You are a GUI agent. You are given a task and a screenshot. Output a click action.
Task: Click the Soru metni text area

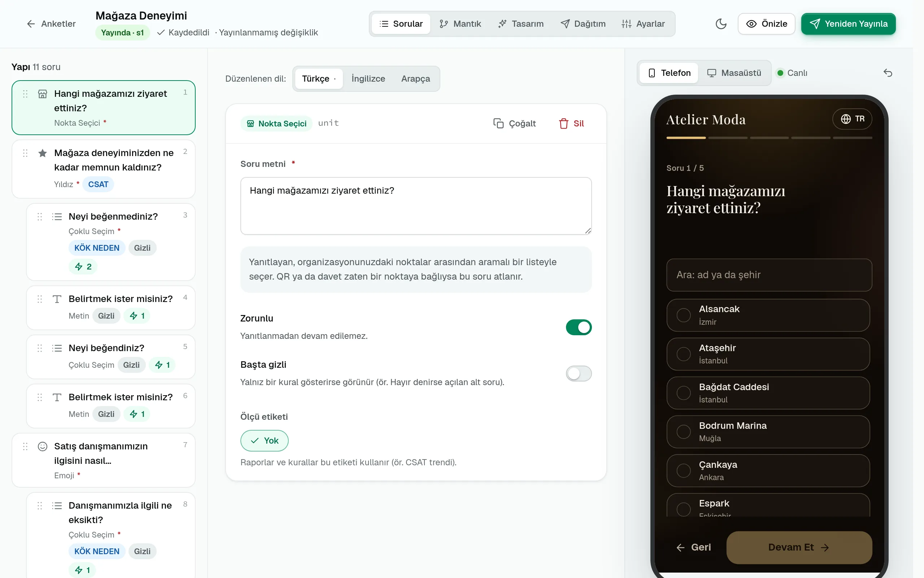tap(416, 206)
